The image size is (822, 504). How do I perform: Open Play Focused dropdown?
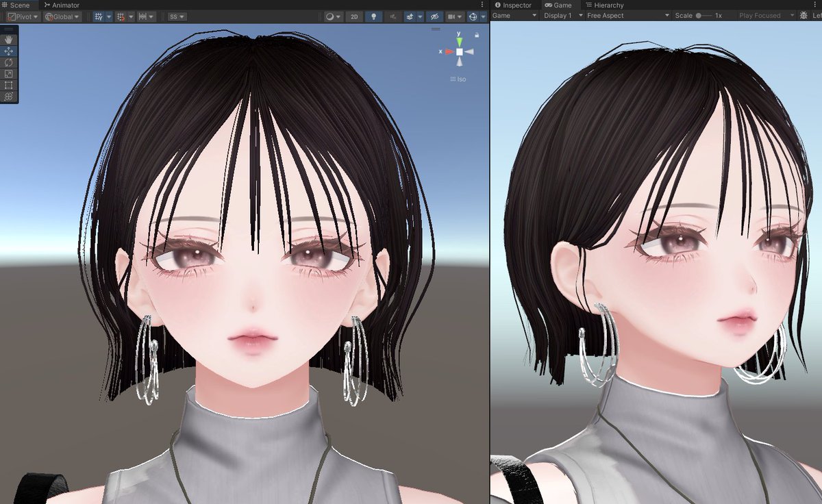pos(767,15)
